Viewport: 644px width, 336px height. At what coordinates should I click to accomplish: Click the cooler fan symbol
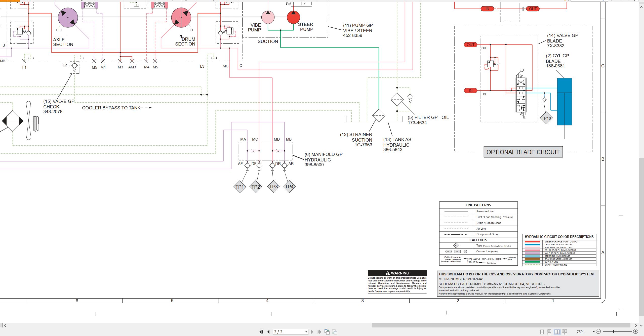coord(29,121)
